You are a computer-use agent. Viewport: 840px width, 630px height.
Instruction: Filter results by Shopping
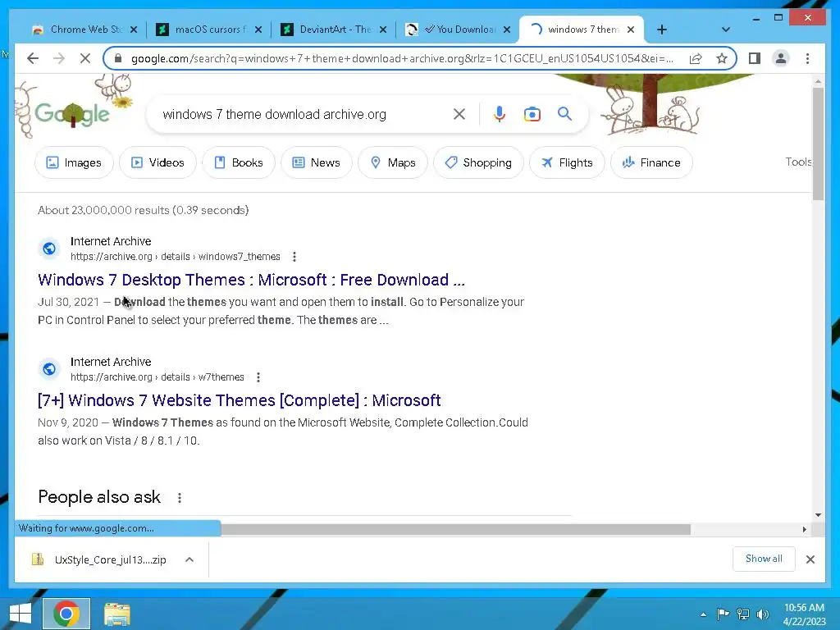[x=478, y=162]
